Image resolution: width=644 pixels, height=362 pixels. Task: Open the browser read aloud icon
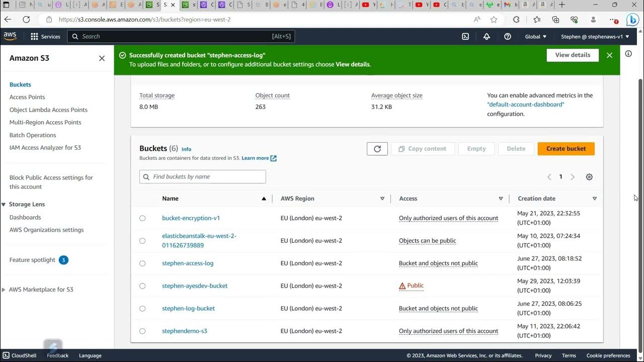coord(476,20)
